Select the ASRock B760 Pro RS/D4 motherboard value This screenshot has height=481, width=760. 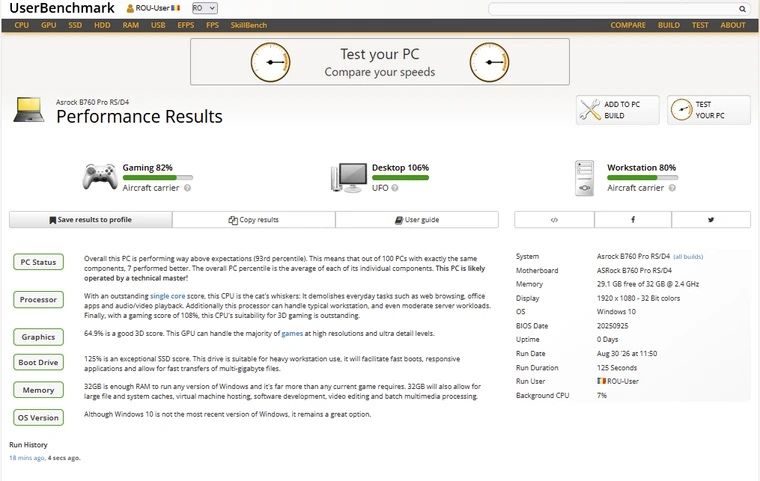[x=634, y=271]
